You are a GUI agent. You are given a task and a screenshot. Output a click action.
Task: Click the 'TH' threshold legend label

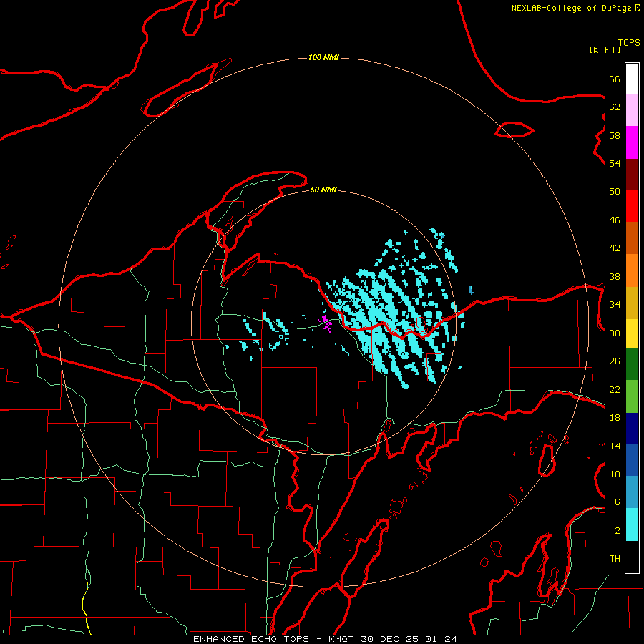615,558
